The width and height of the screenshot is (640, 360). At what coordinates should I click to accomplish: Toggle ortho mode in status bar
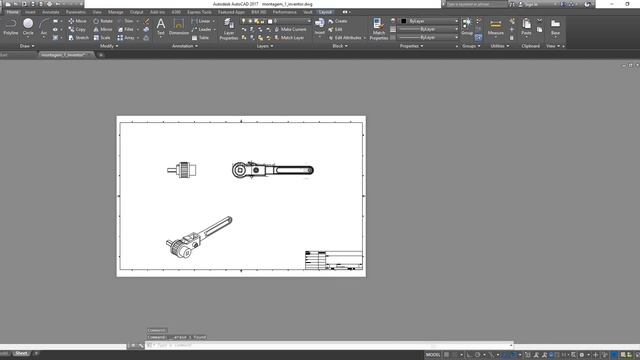[469, 355]
